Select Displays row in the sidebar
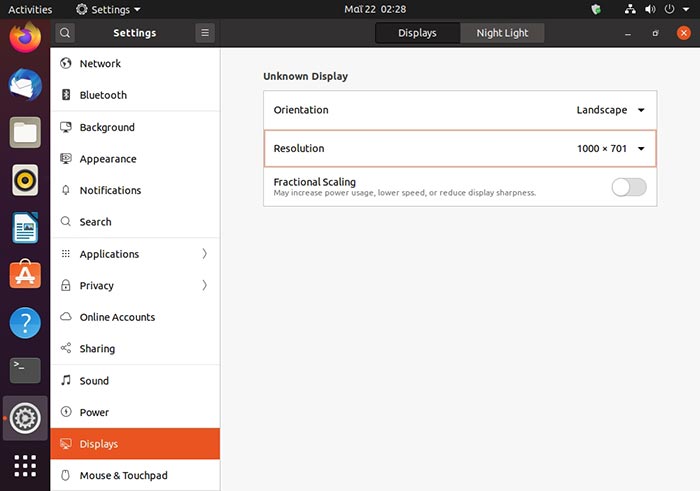The width and height of the screenshot is (700, 491). 135,444
